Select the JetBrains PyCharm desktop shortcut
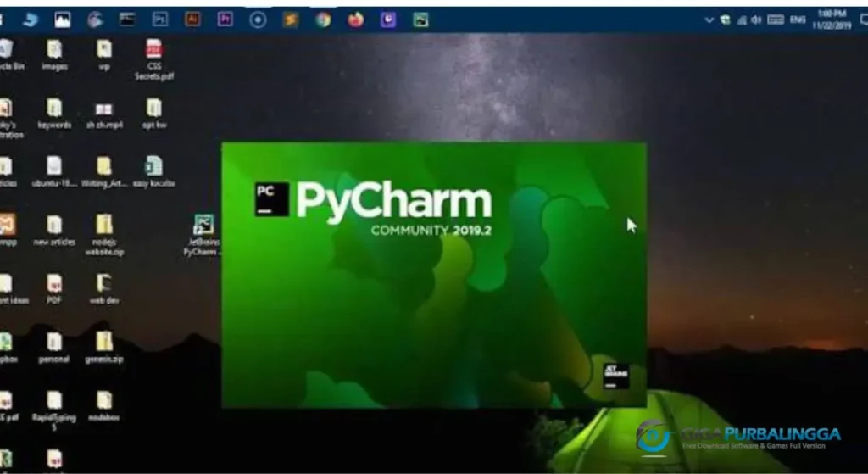This screenshot has width=868, height=474. coord(203,236)
